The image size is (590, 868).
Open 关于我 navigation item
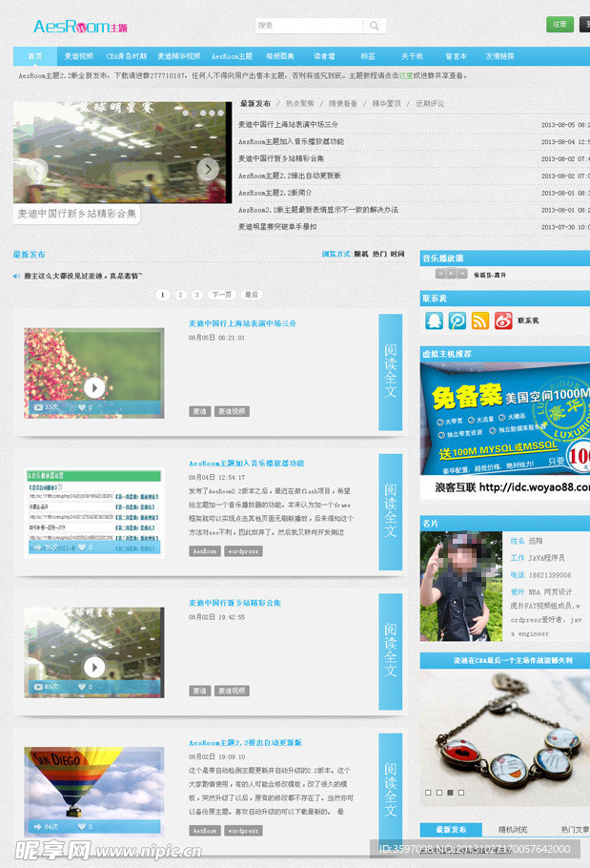pos(412,56)
